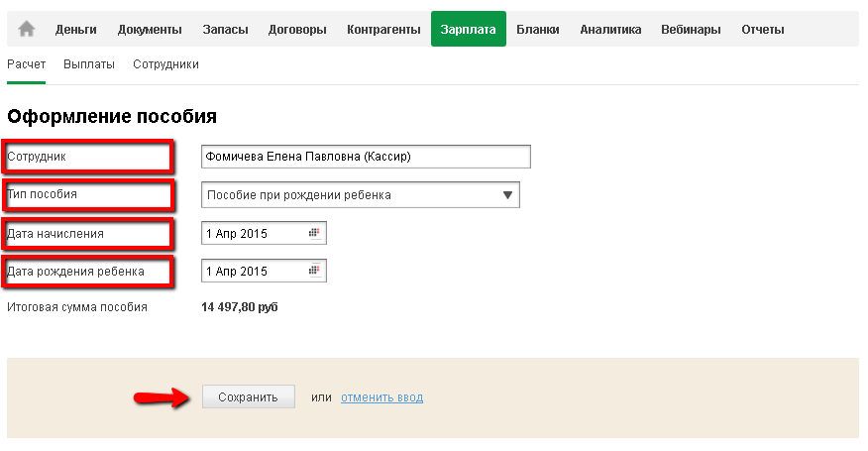Open calendar picker for Дата начисления
Screen dimensions: 868x451
tap(314, 233)
